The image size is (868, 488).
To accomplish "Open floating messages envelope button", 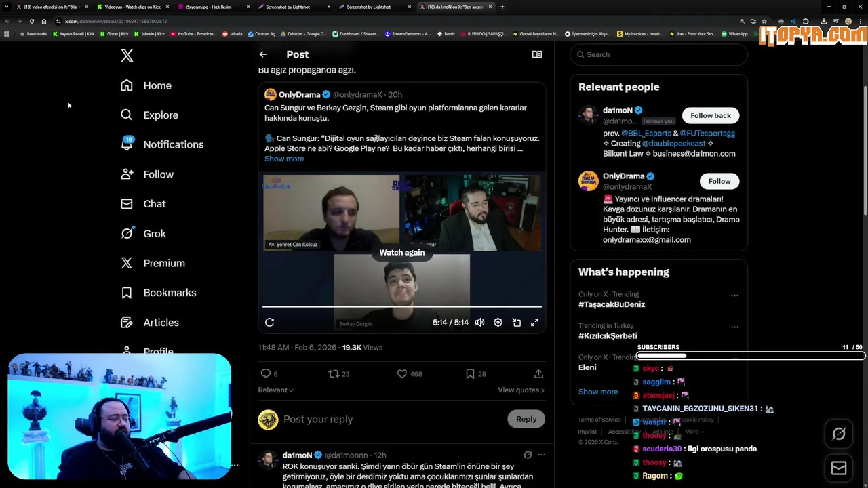I will point(839,468).
